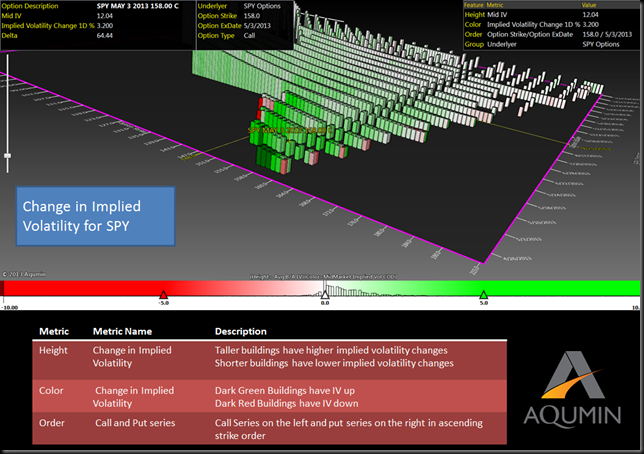
Task: Click the 158.0 / 5/3/2013 value in legend
Action: [607, 35]
